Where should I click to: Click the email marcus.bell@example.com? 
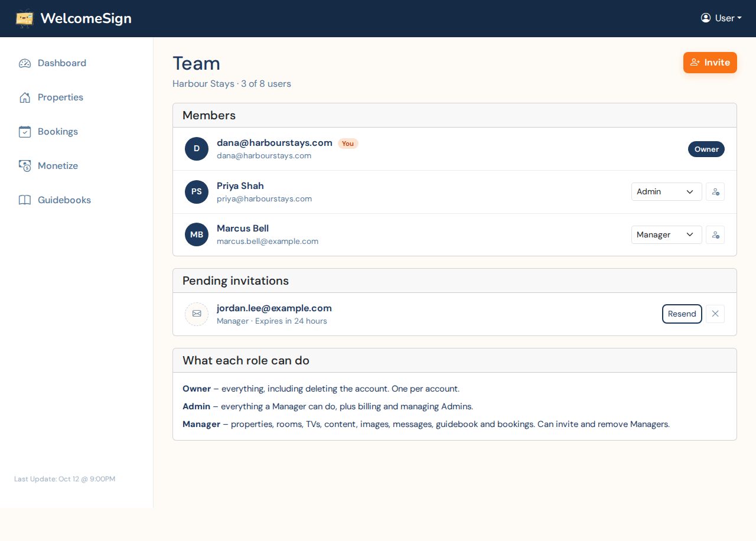click(x=268, y=242)
